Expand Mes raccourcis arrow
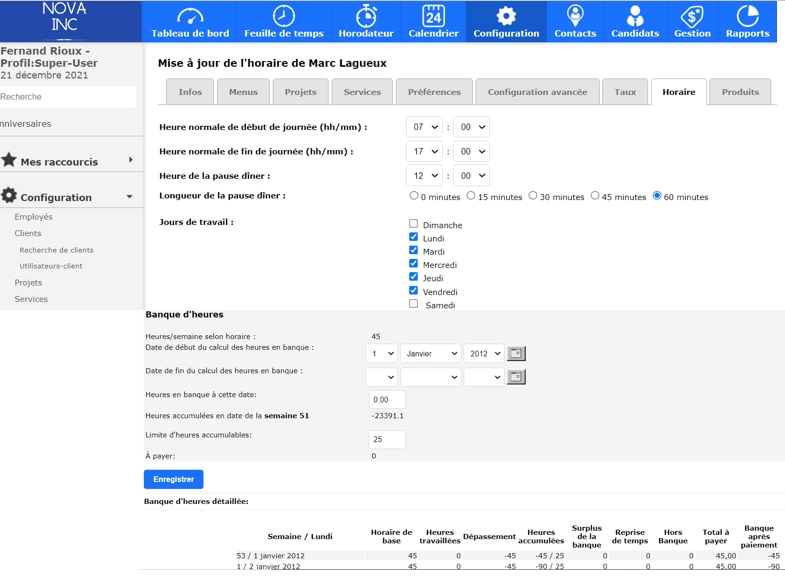785x576 pixels. [131, 160]
